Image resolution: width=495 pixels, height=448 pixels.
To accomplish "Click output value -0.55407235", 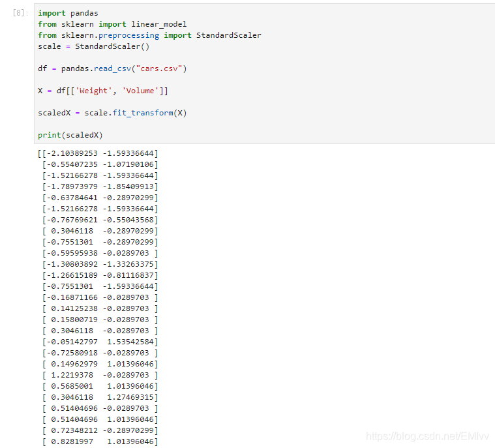I will (x=72, y=164).
